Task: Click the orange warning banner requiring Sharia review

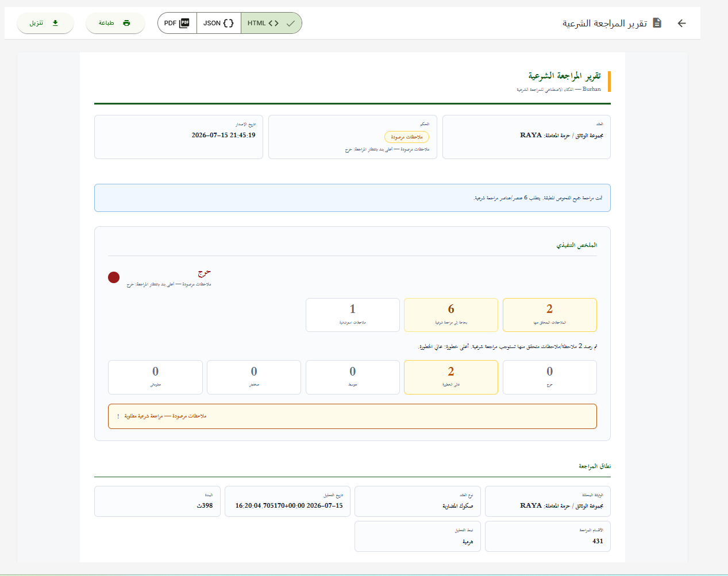Action: click(x=352, y=416)
